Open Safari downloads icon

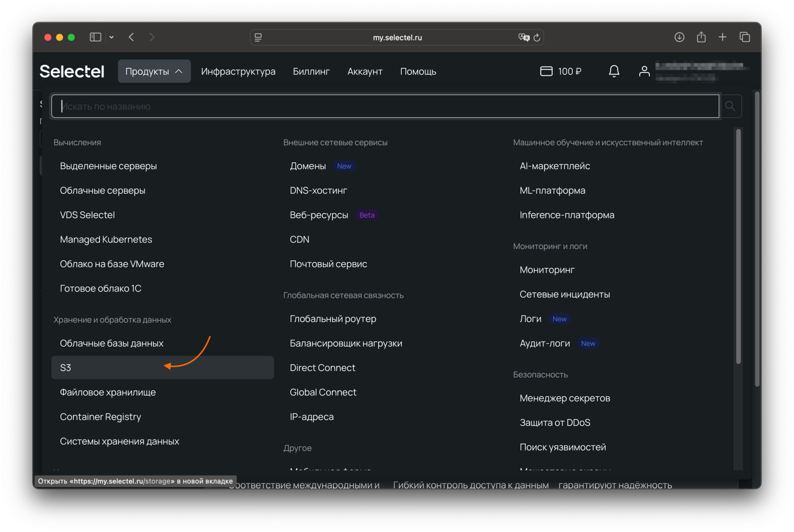[679, 37]
